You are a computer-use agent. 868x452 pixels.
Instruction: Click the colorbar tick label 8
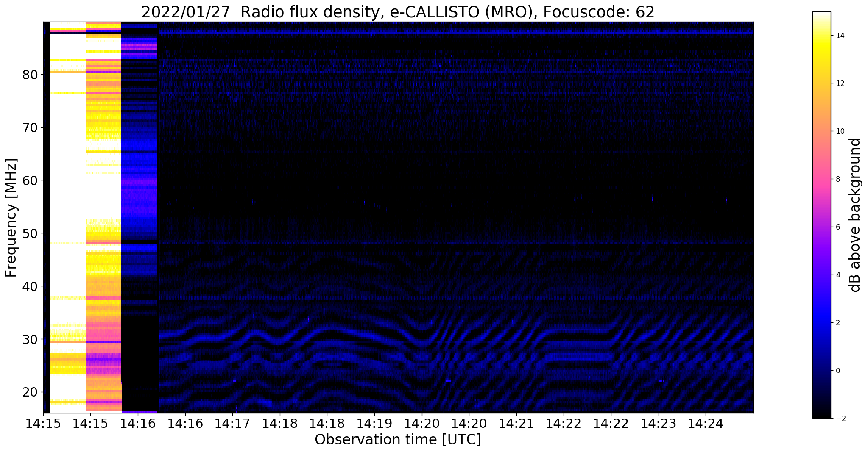837,179
